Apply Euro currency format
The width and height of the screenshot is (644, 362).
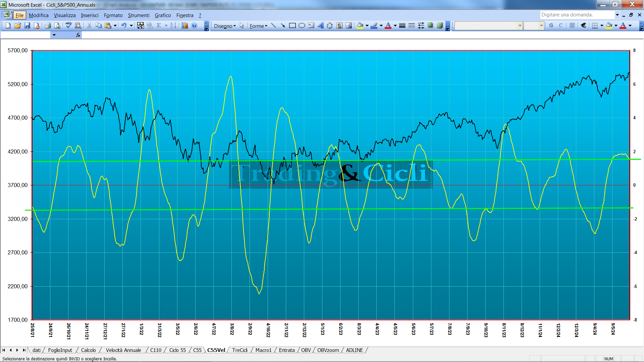pos(583,25)
